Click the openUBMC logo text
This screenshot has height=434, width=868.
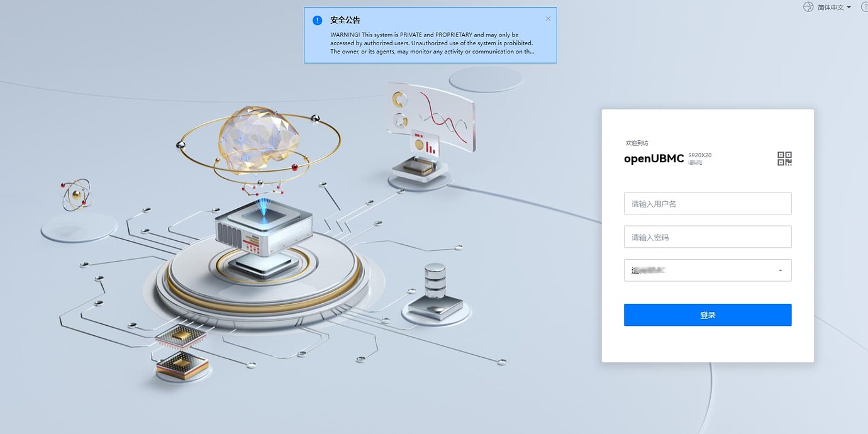[654, 159]
